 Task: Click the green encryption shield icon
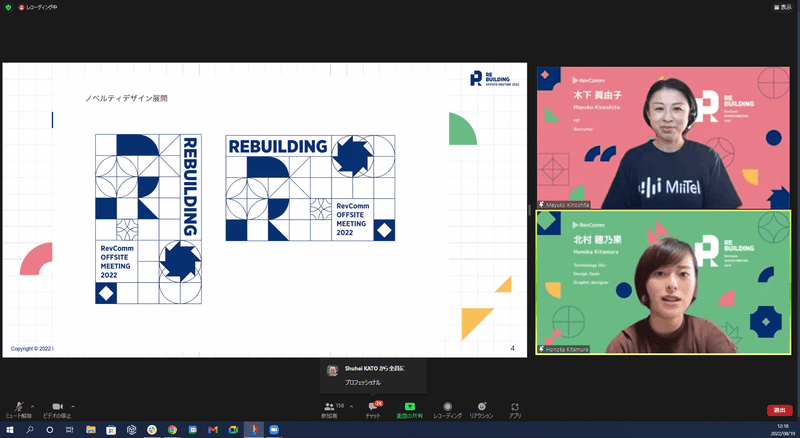[8, 8]
